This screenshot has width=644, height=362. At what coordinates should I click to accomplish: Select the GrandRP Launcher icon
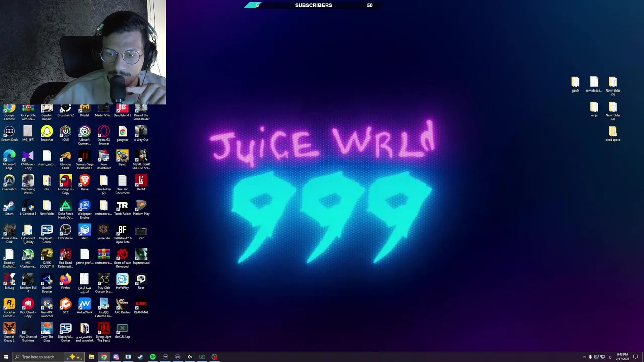[47, 308]
